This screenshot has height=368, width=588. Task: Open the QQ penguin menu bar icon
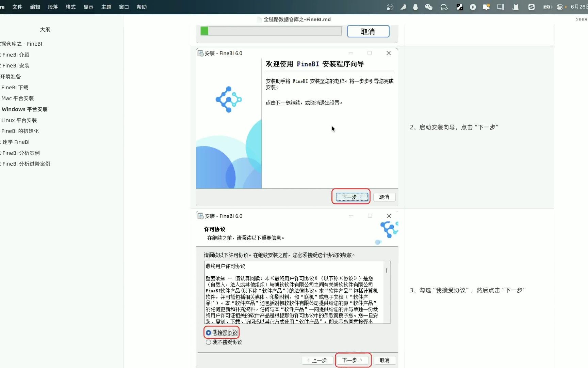(415, 7)
